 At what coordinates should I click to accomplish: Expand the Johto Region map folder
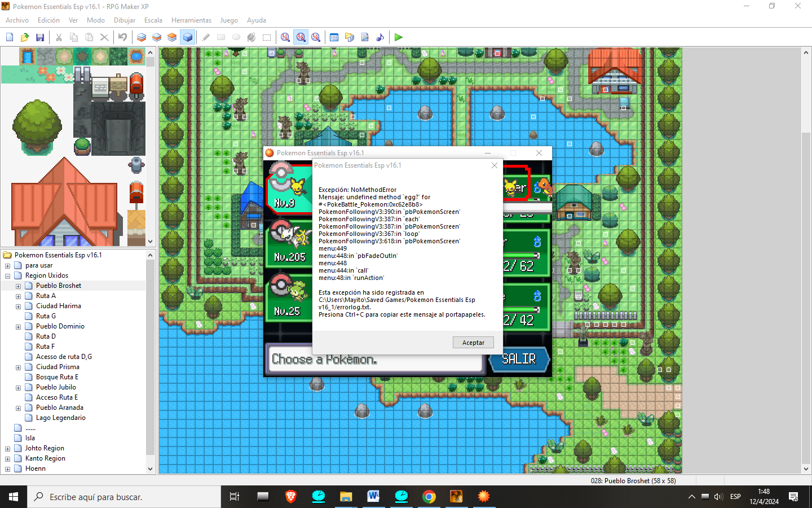7,449
